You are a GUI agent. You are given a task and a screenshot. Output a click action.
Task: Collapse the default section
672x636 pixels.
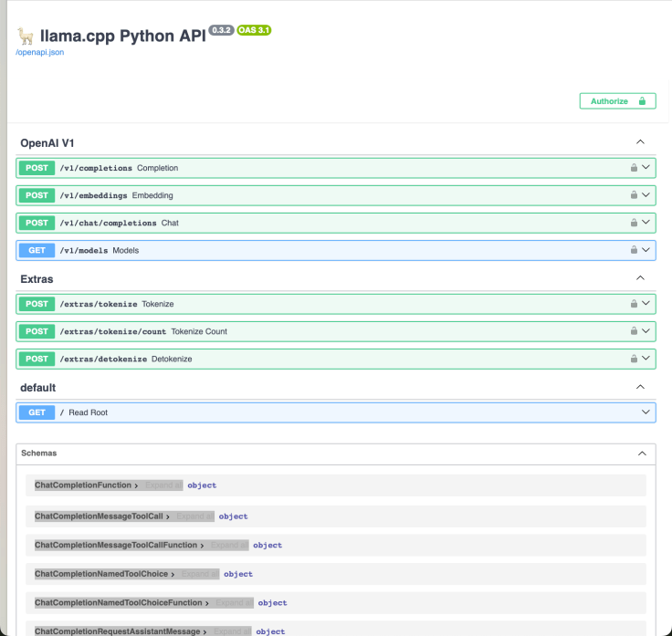click(640, 387)
